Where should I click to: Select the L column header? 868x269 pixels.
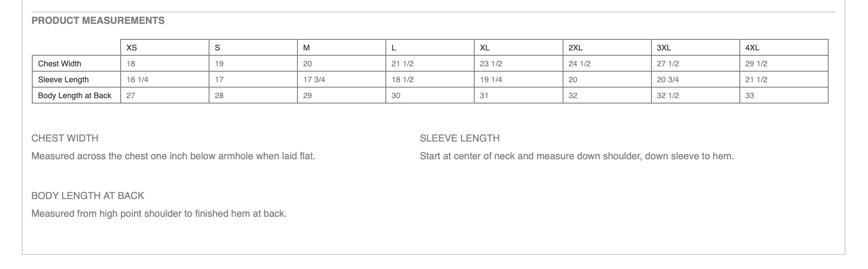pyautogui.click(x=430, y=47)
